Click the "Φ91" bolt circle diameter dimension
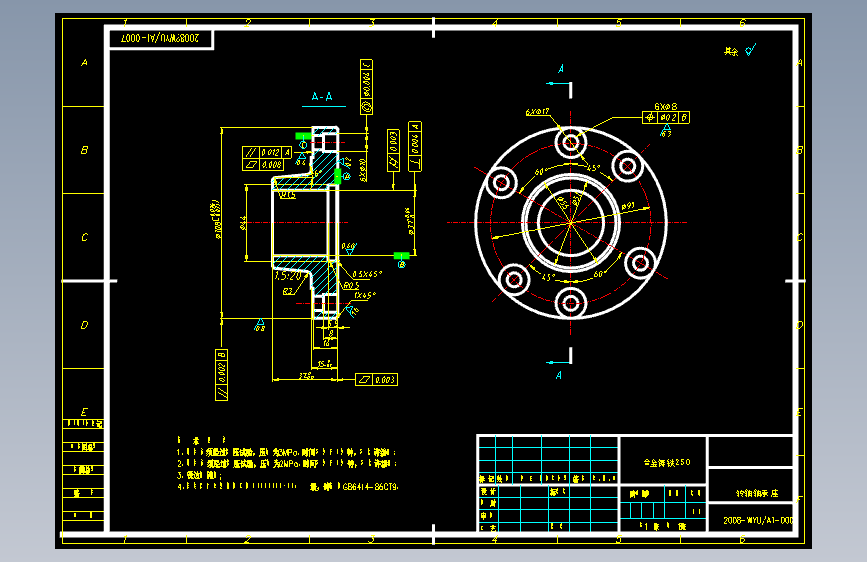The width and height of the screenshot is (867, 562). (x=627, y=207)
